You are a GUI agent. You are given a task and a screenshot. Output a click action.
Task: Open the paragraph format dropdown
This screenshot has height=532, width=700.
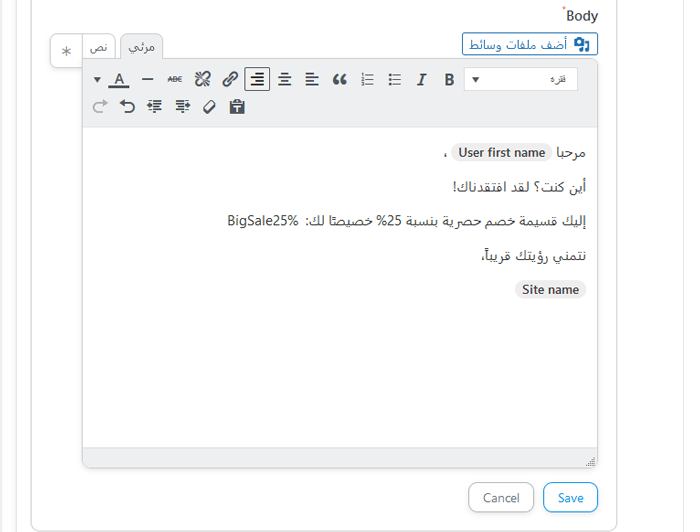521,79
